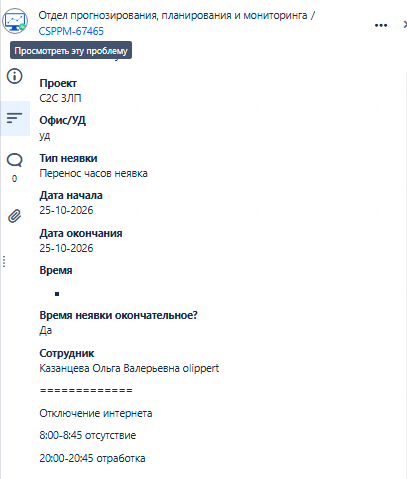Click the 'Дата окончания' value 25-10-2026

[66, 248]
